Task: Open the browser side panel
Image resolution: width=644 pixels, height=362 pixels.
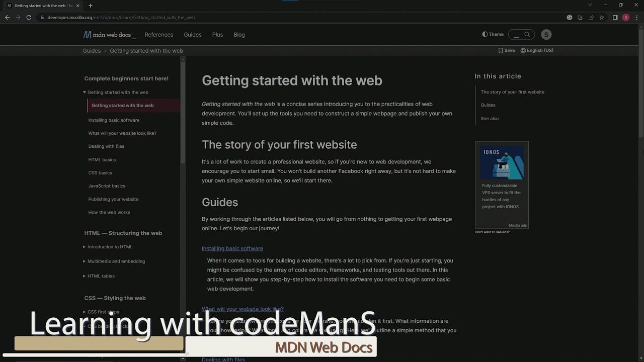Action: click(615, 18)
